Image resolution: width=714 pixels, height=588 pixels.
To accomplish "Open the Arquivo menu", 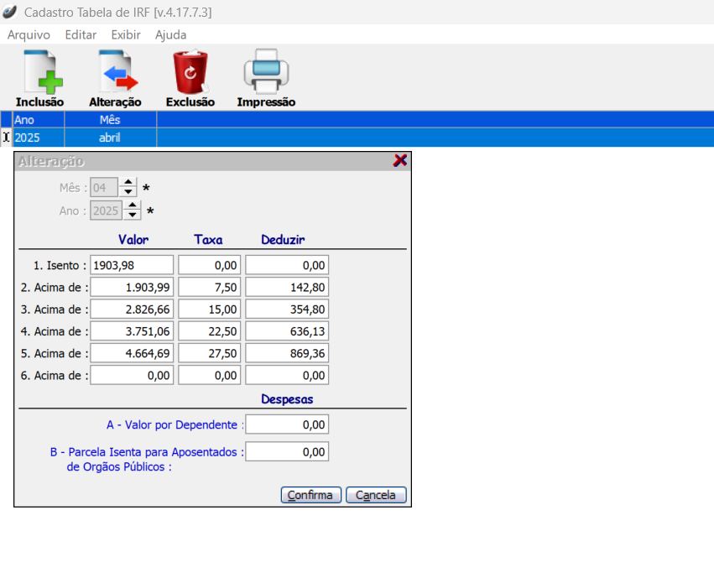I will click(x=29, y=35).
